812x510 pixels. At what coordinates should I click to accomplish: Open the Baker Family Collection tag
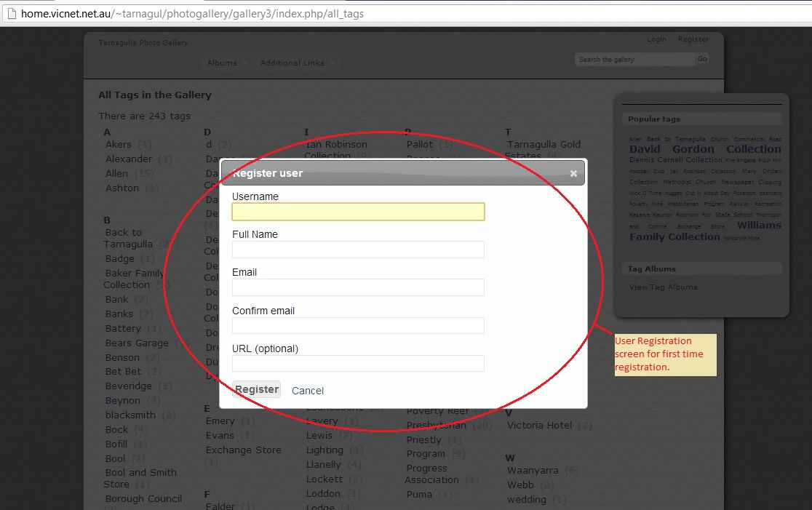(x=133, y=279)
